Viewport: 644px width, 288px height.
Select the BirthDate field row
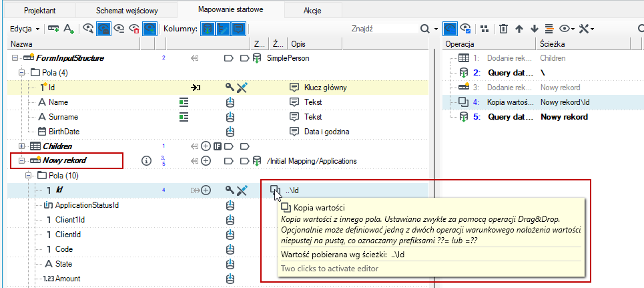pyautogui.click(x=218, y=132)
